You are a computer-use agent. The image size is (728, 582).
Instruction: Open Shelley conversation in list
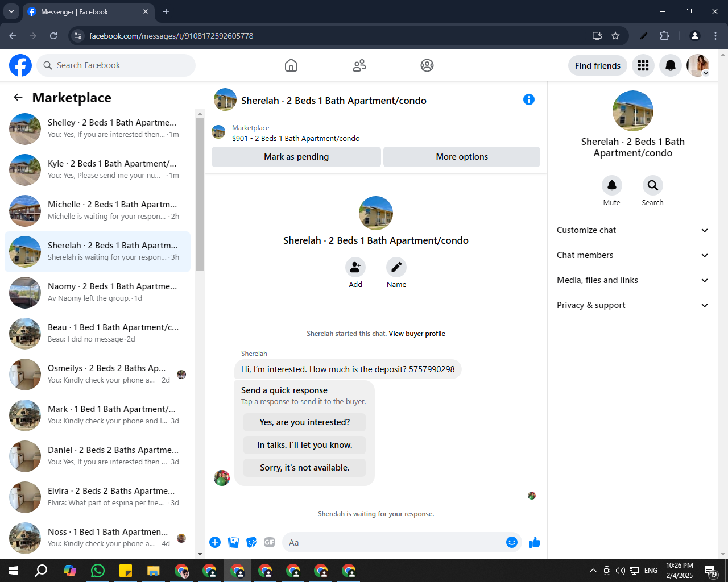click(97, 129)
